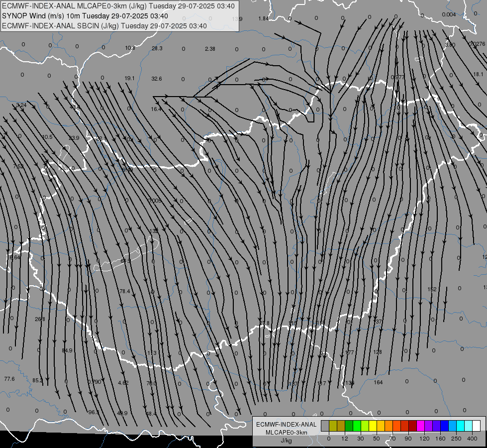Select the red swatch just below 90
487x448 pixels.
(405, 426)
